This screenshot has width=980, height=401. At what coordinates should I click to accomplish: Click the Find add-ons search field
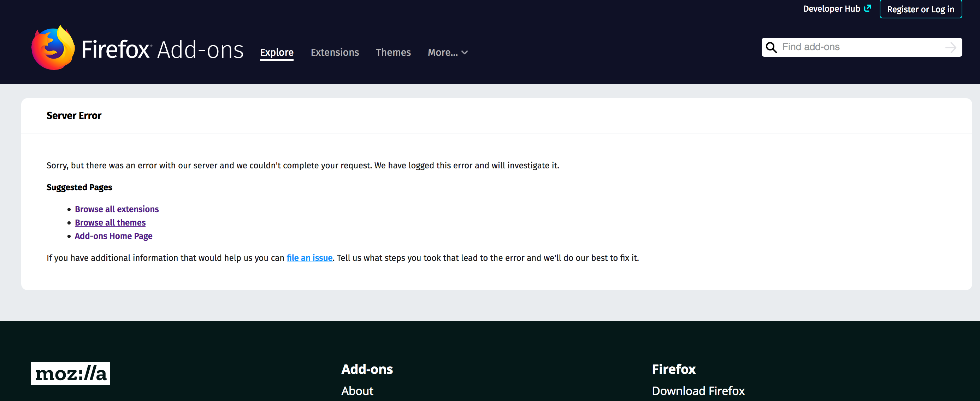862,47
